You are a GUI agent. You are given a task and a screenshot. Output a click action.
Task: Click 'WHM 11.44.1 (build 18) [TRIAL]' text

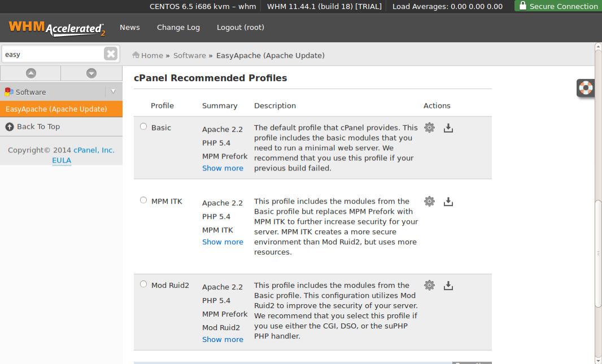coord(324,7)
